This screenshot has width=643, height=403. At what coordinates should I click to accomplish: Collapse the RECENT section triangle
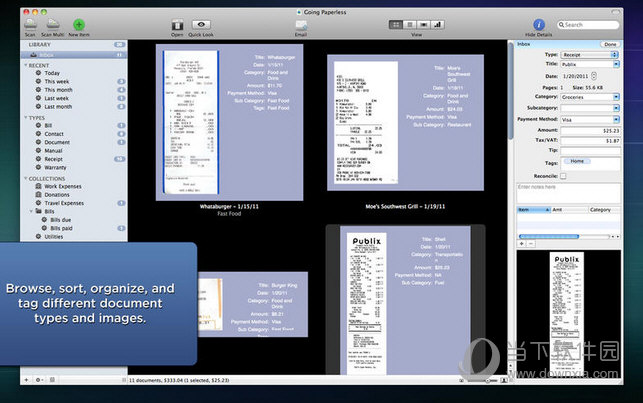[25, 66]
